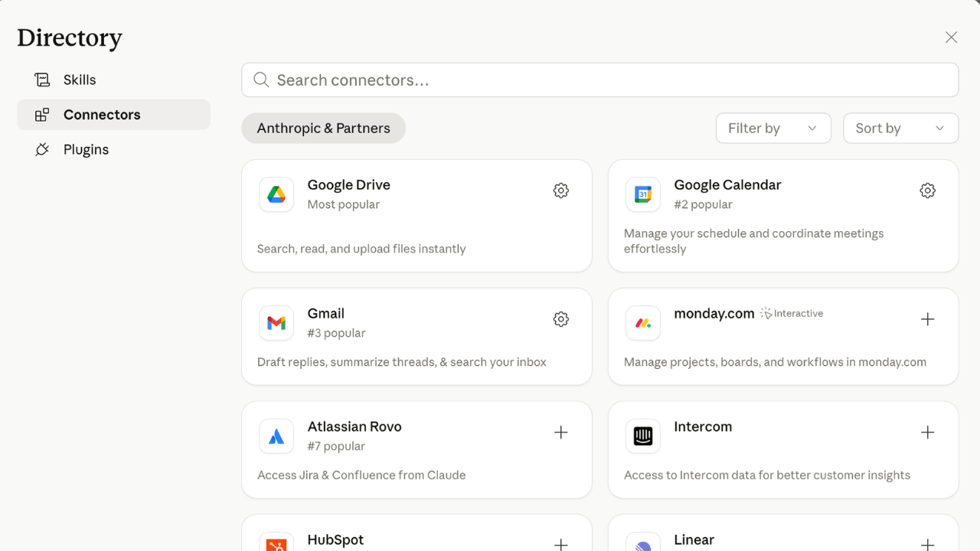Image resolution: width=980 pixels, height=551 pixels.
Task: Open the Sort by dropdown
Action: tap(900, 128)
